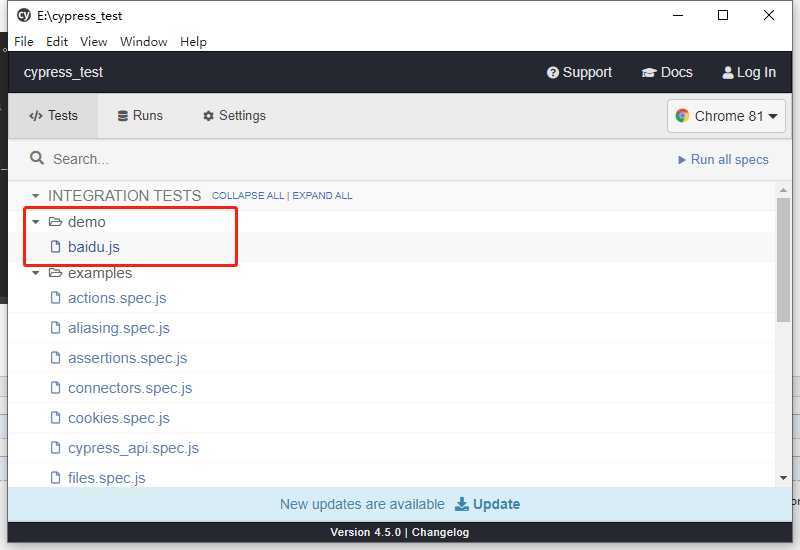Open the Docs link
The image size is (800, 550).
(x=667, y=72)
